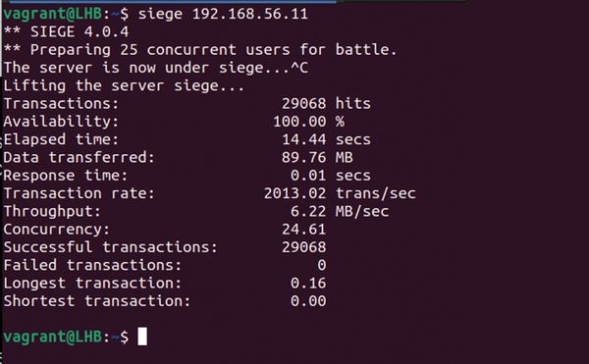Click the Successful transactions count 29068
The width and height of the screenshot is (589, 364).
coord(304,247)
